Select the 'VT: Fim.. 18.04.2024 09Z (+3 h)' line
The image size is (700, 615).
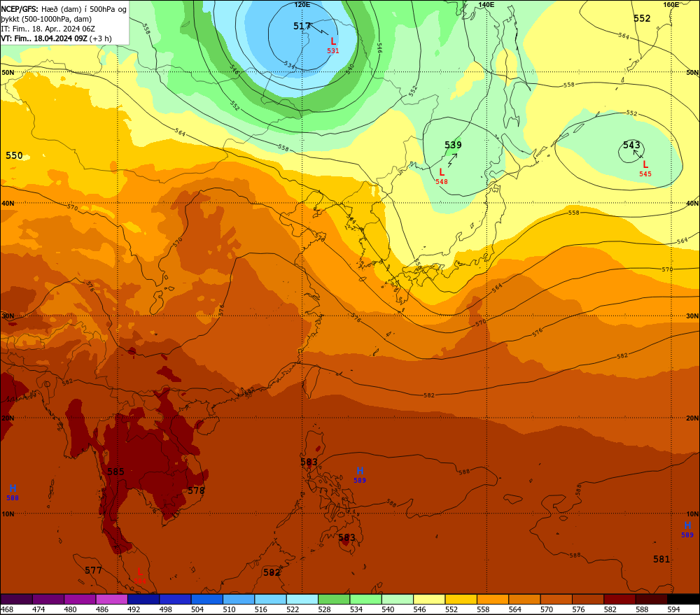click(x=56, y=38)
